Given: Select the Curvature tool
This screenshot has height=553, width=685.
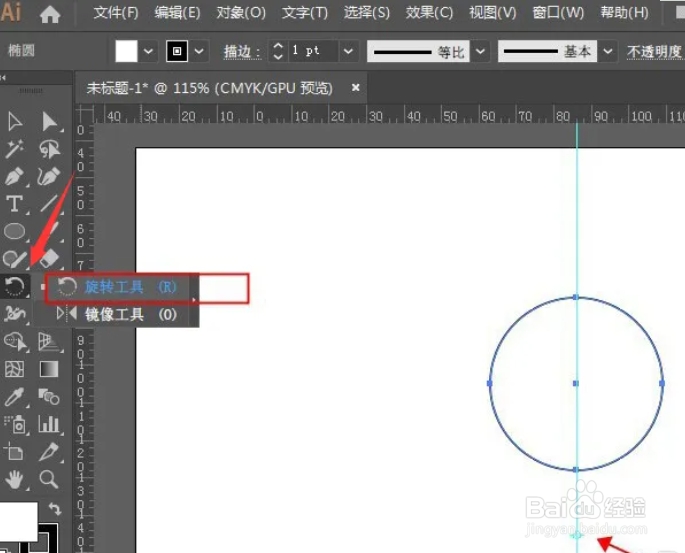Looking at the screenshot, I should tap(49, 176).
